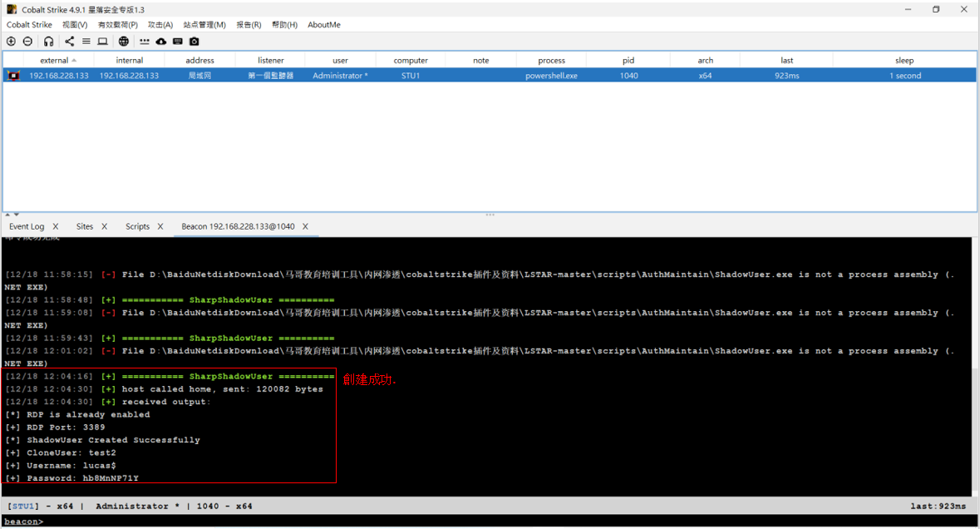
Task: Open the 站点管理(M) menu
Action: (x=204, y=25)
